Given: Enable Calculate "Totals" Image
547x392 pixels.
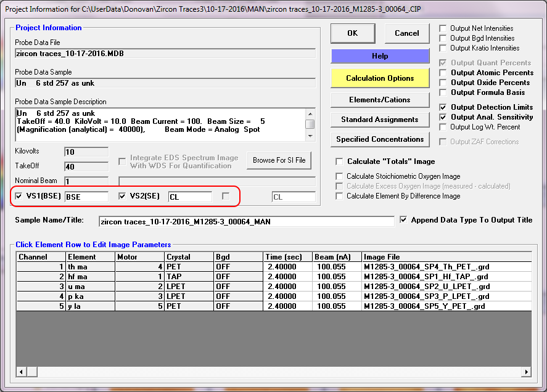Looking at the screenshot, I should coord(339,161).
